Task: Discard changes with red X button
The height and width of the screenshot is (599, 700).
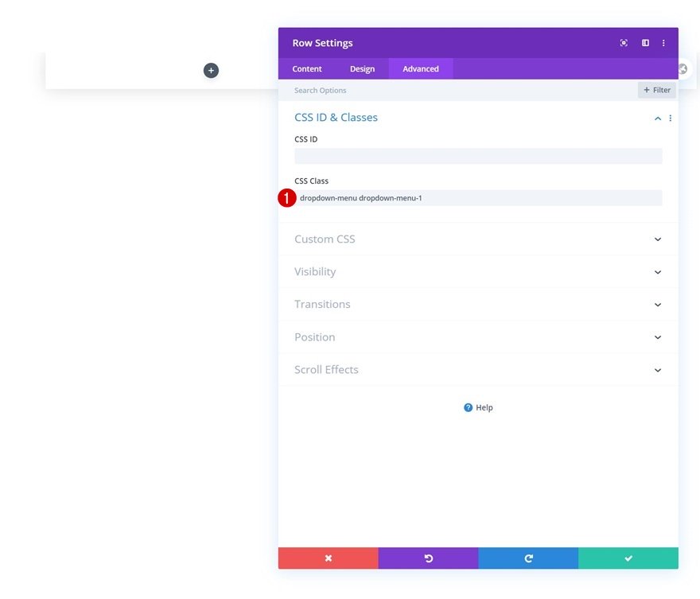Action: (328, 558)
